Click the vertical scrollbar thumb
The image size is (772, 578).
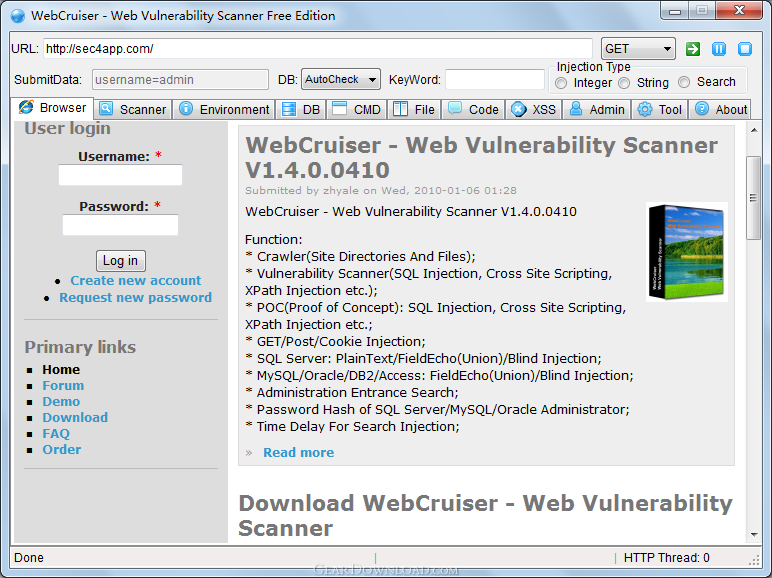(x=754, y=198)
